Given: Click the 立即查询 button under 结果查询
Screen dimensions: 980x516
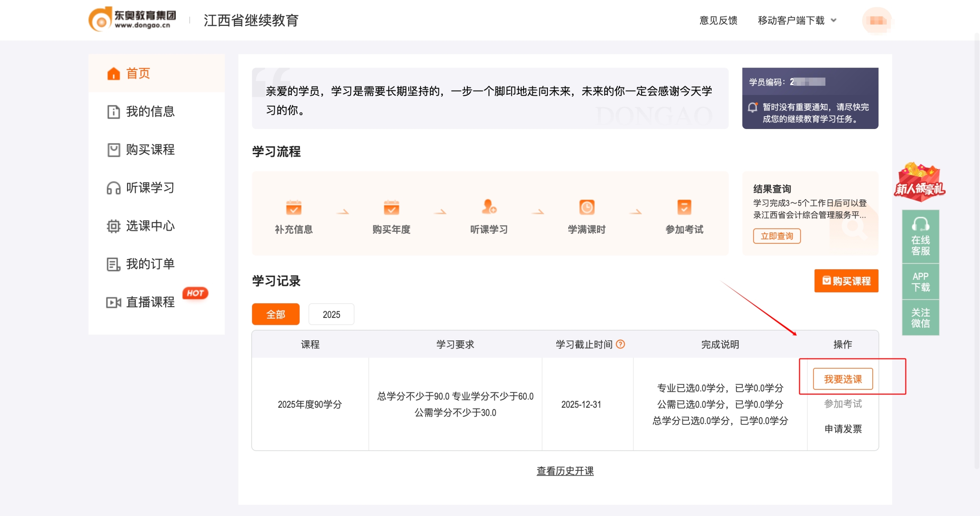Looking at the screenshot, I should pyautogui.click(x=777, y=236).
